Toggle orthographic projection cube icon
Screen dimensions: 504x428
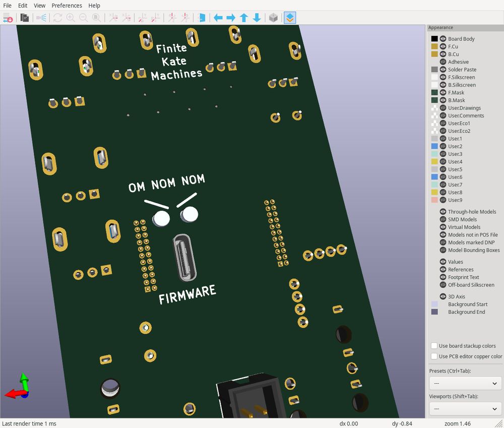click(x=273, y=18)
